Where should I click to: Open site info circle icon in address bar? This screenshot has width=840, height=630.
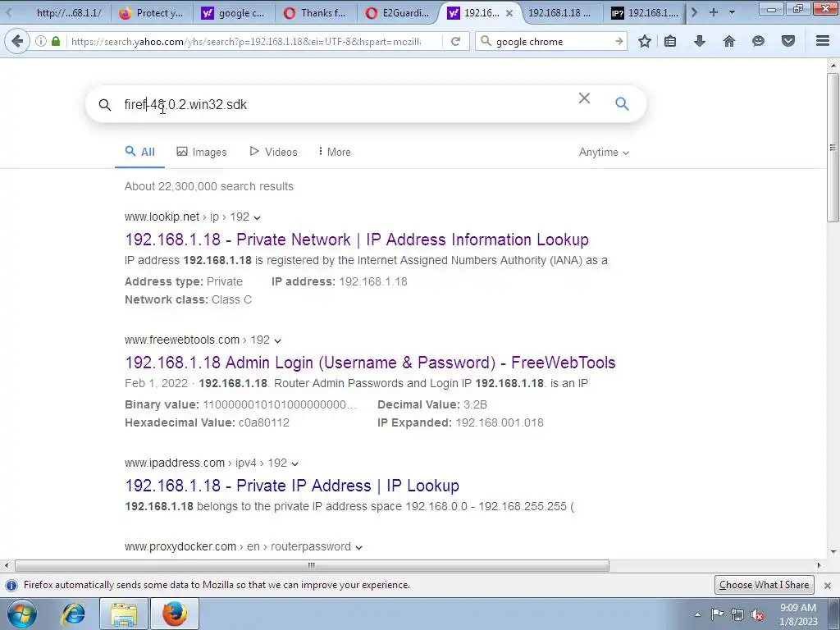tap(41, 41)
